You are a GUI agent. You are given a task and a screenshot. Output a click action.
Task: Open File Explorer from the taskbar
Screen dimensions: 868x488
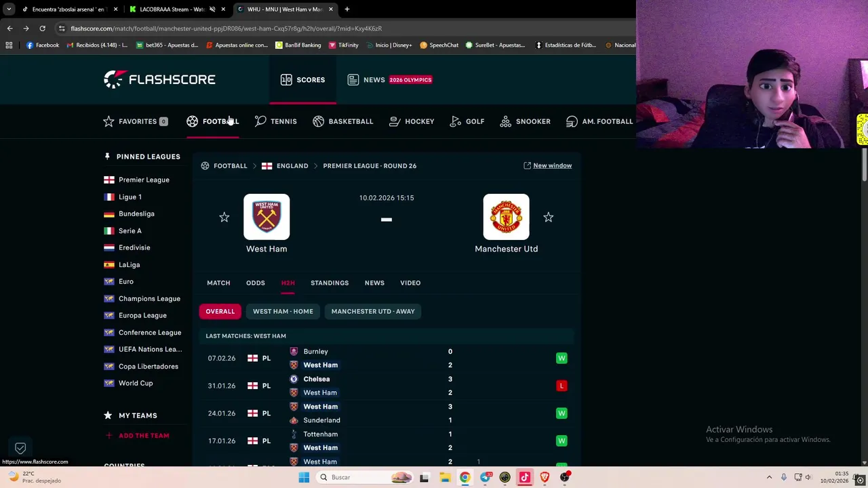click(445, 477)
